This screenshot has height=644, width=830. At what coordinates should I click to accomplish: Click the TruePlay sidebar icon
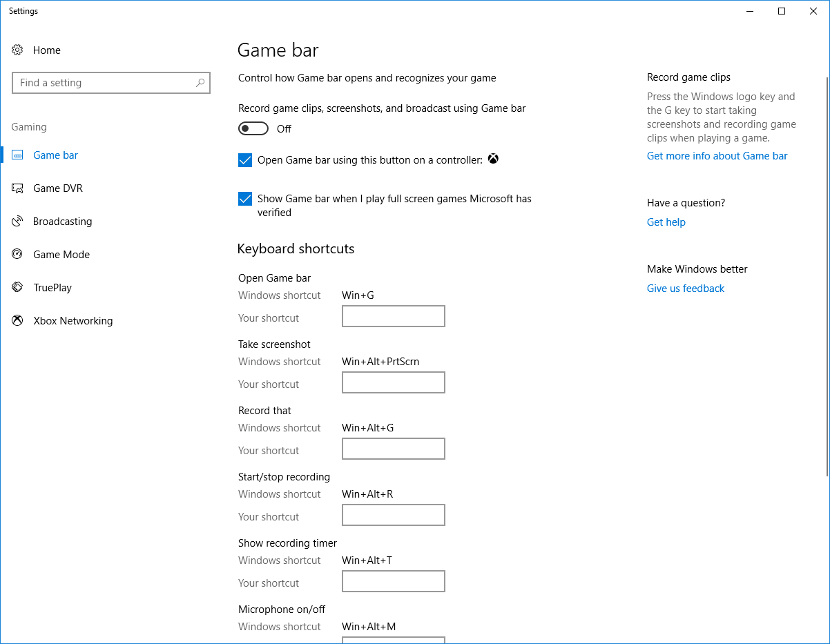coord(17,288)
